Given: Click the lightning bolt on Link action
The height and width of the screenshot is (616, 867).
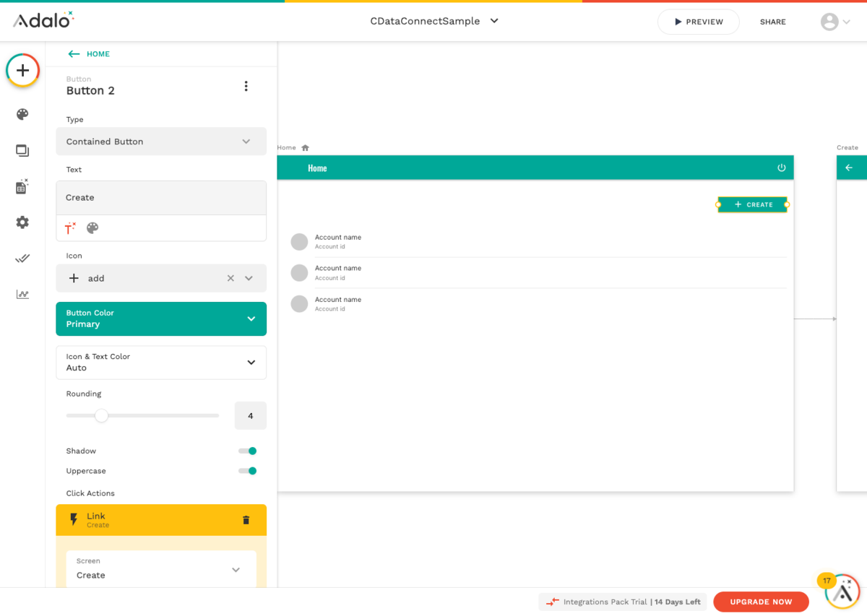Looking at the screenshot, I should [x=73, y=519].
